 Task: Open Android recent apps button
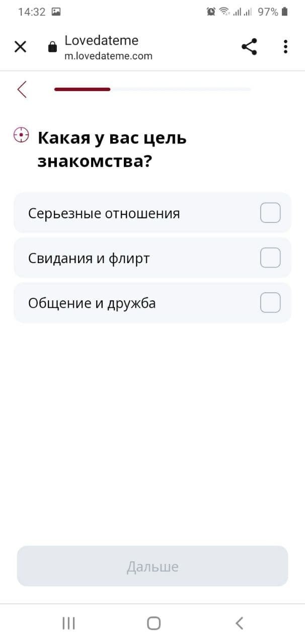(68, 623)
